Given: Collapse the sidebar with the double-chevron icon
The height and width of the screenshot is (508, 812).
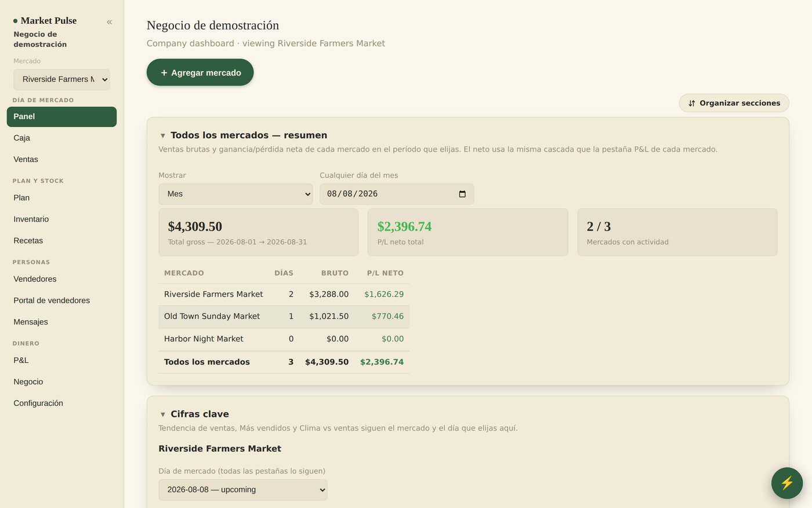Looking at the screenshot, I should pyautogui.click(x=109, y=22).
